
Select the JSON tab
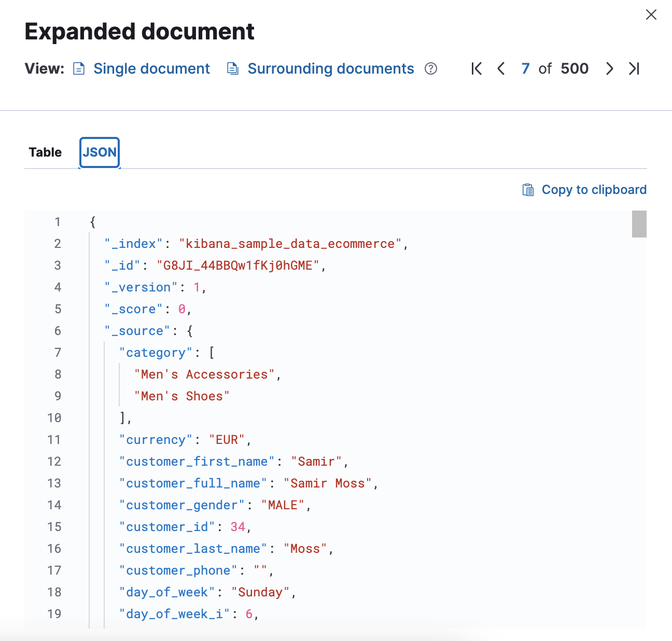(100, 152)
